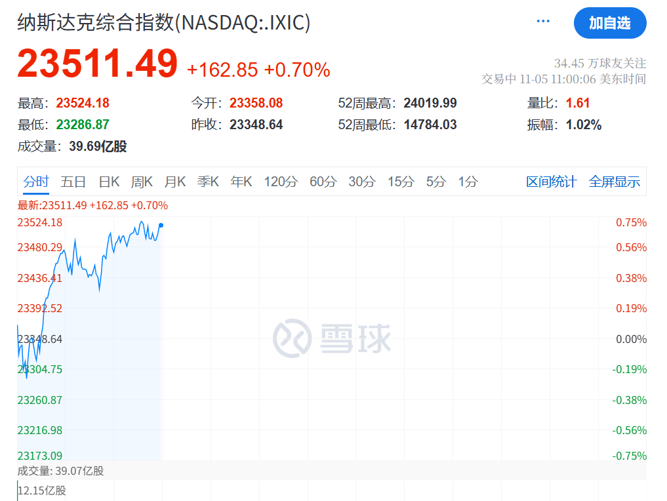Select the 月K monthly chart tab
667x501 pixels.
coord(175,181)
